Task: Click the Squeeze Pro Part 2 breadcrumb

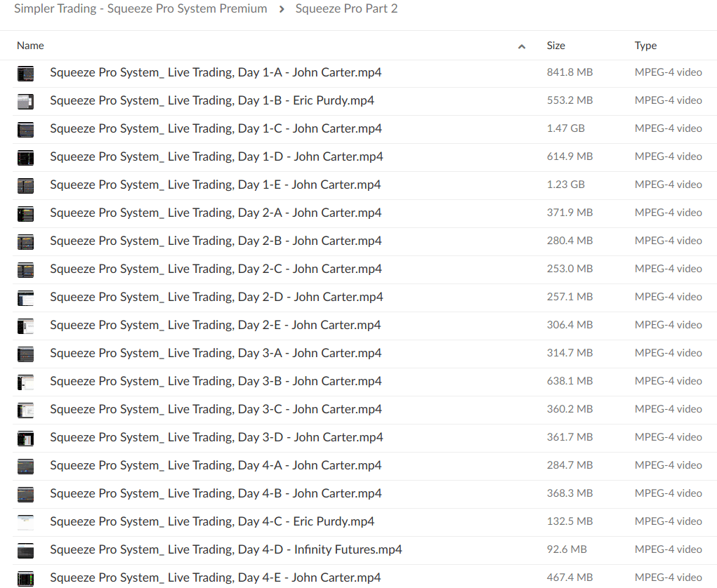Action: (x=346, y=9)
